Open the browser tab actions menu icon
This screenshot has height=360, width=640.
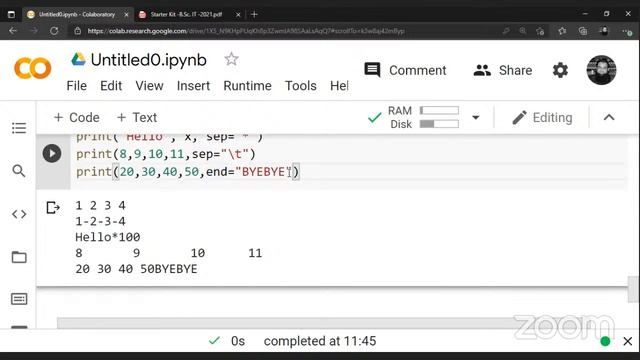(11, 15)
